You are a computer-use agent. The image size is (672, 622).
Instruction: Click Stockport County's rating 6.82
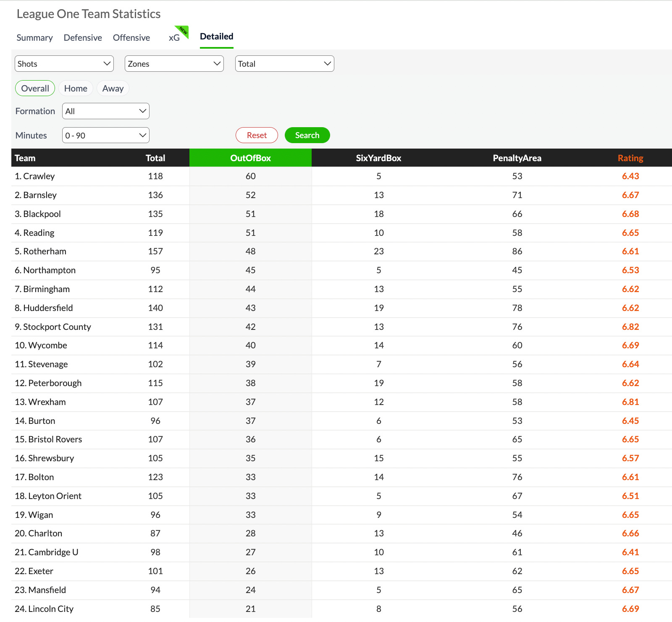click(630, 327)
